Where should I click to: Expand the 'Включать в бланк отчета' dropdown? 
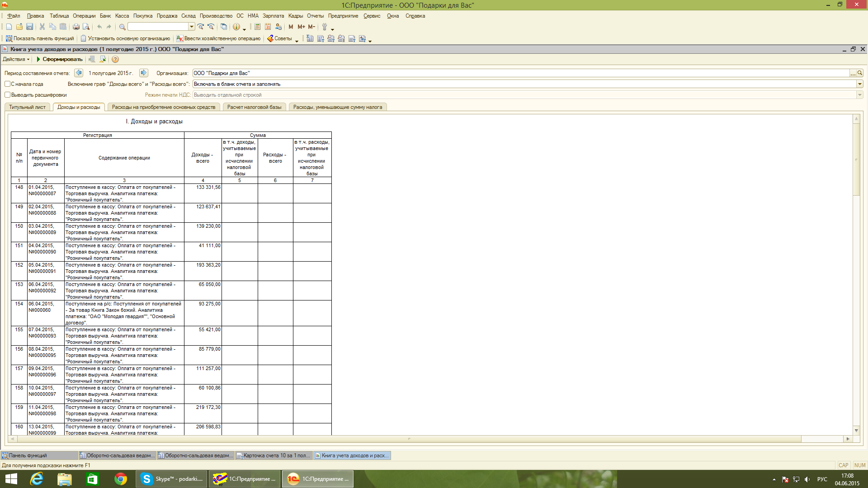coord(859,84)
